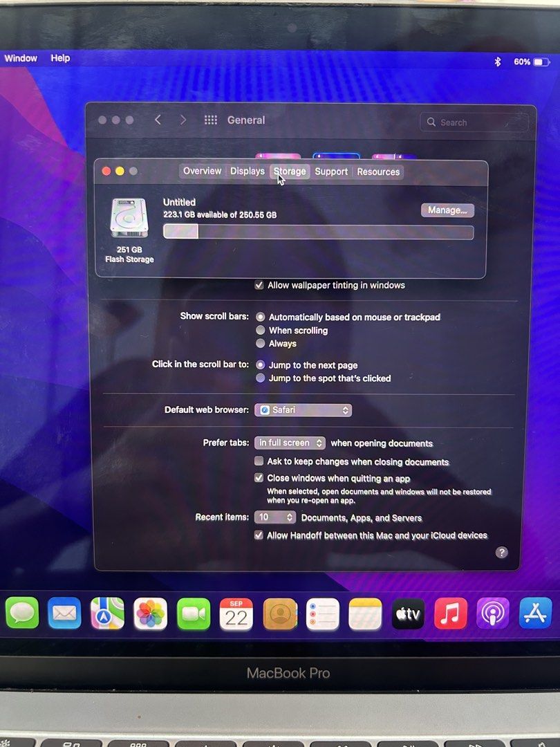Open the Recent items count dropdown
The height and width of the screenshot is (747, 560).
click(x=275, y=517)
